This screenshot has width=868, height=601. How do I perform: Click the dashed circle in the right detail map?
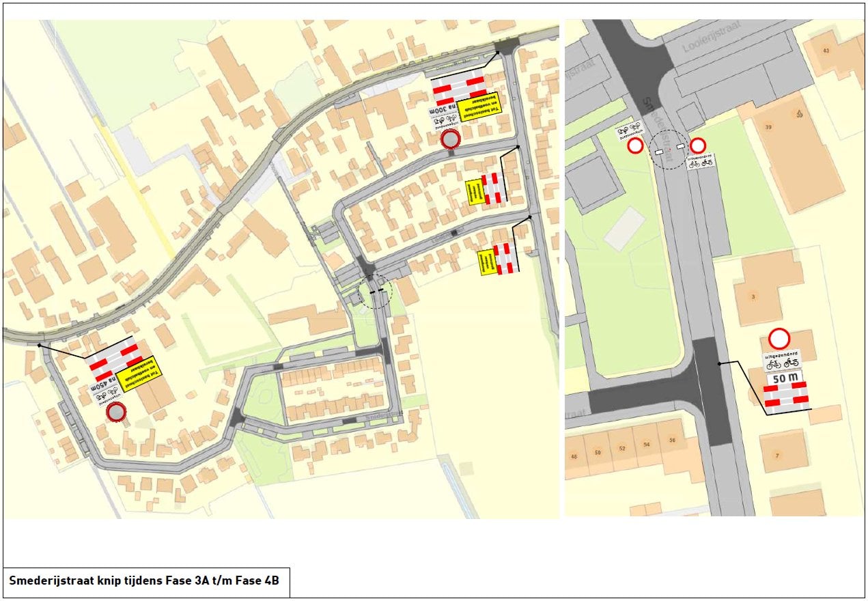[669, 150]
